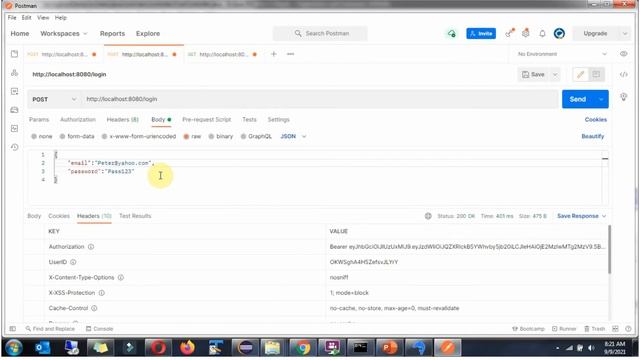Image resolution: width=640 pixels, height=360 pixels.
Task: Open the Mock Servers sidebar icon
Action: click(x=14, y=110)
